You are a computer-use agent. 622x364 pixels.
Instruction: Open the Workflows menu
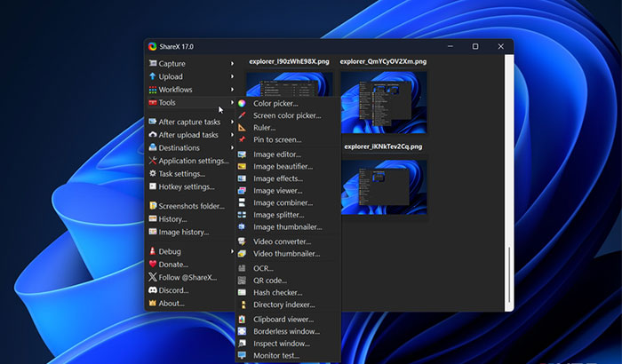pos(191,90)
